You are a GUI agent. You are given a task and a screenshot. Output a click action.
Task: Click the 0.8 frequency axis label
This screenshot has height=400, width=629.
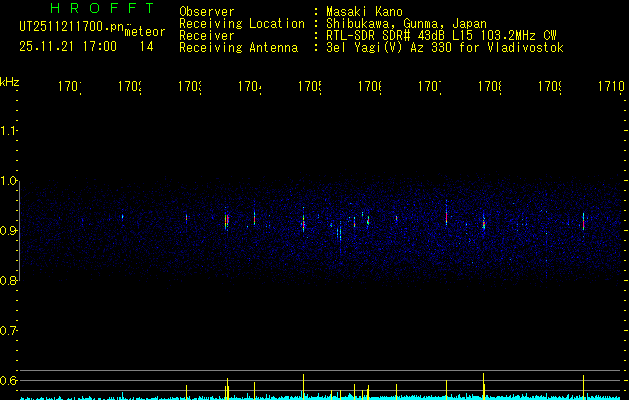(x=9, y=281)
